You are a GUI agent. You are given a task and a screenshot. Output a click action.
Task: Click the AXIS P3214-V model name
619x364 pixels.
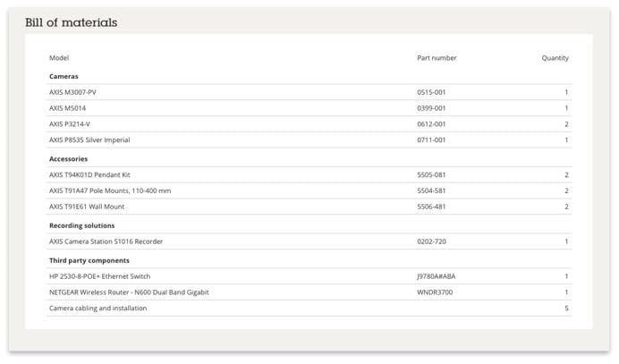(70, 124)
